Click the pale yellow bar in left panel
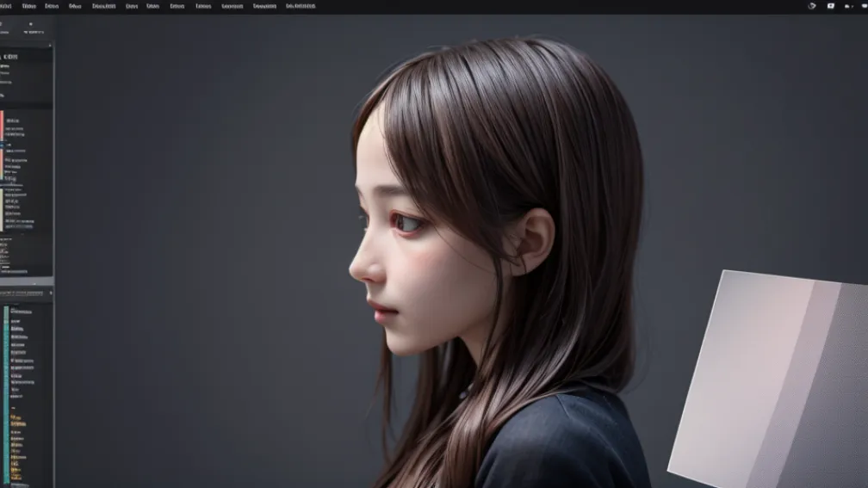This screenshot has width=868, height=488. click(x=2, y=209)
